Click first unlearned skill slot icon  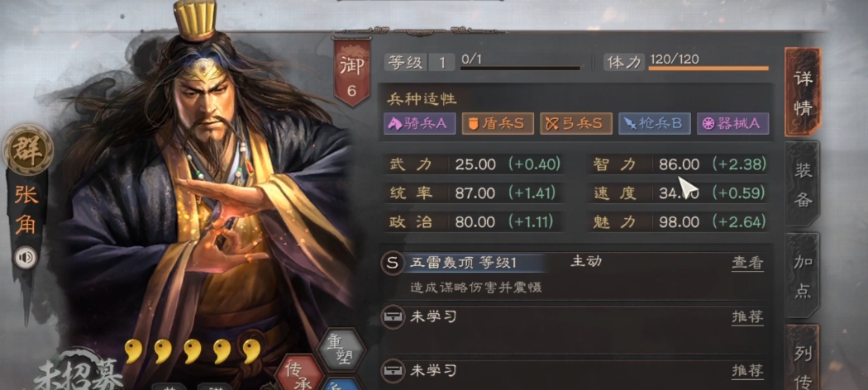(392, 317)
